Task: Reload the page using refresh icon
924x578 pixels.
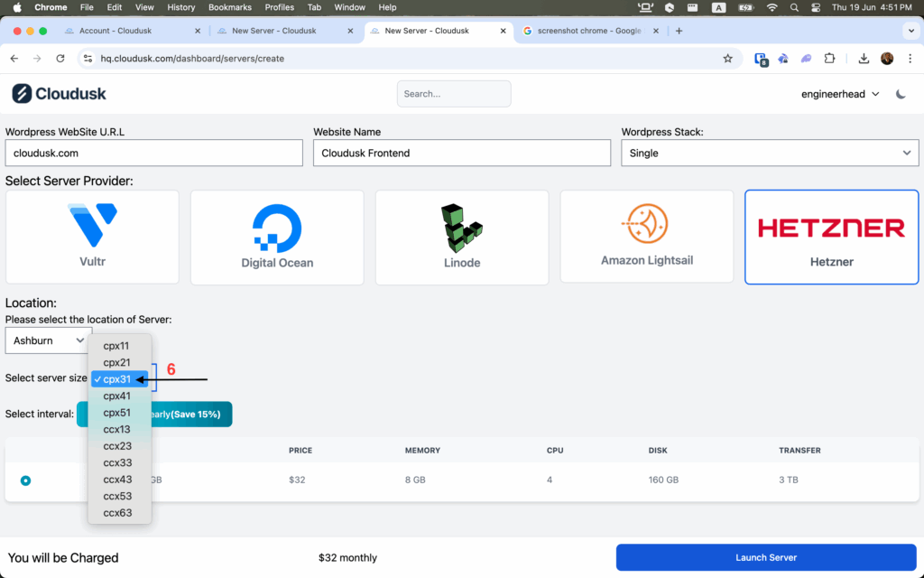Action: [x=60, y=59]
